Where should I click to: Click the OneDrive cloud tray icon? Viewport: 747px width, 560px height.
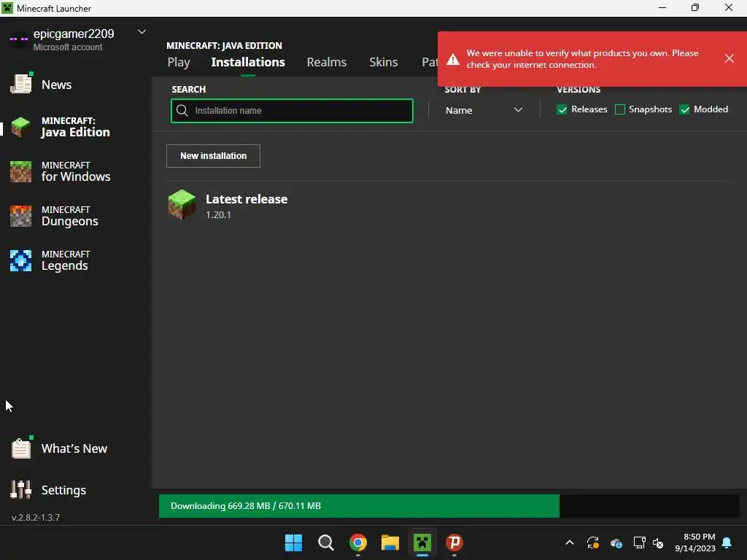pyautogui.click(x=616, y=542)
